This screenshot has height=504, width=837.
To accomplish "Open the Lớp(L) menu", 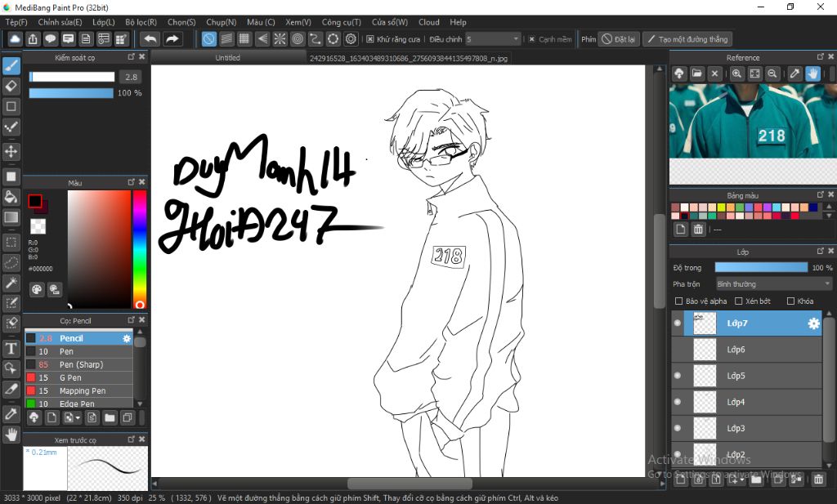I will [x=104, y=22].
